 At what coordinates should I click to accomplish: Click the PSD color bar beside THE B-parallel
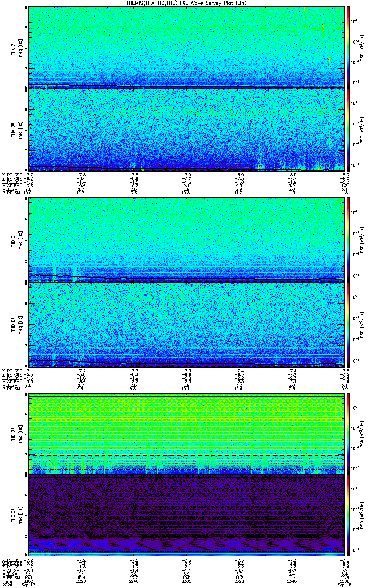pos(348,516)
